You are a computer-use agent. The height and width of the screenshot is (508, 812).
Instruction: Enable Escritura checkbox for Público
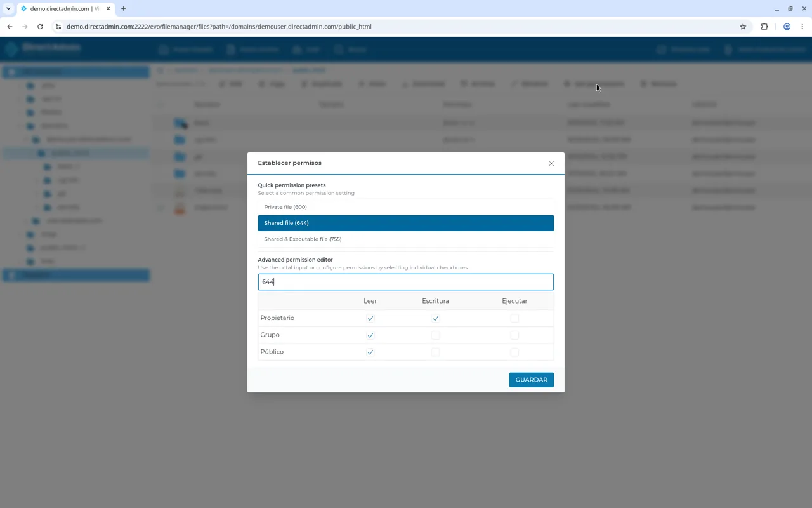click(435, 352)
